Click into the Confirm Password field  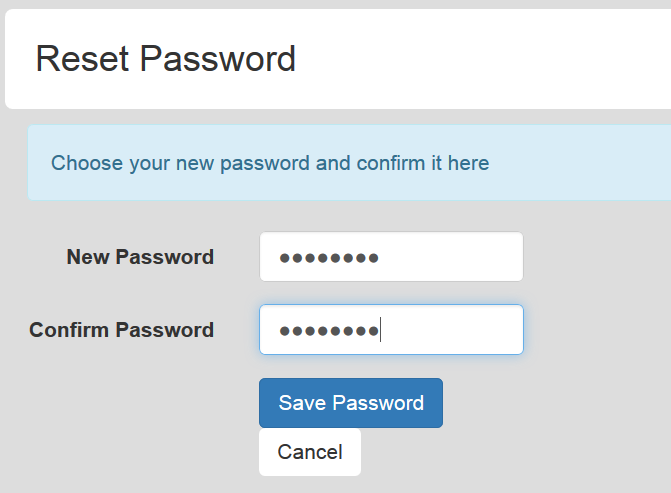click(x=390, y=329)
